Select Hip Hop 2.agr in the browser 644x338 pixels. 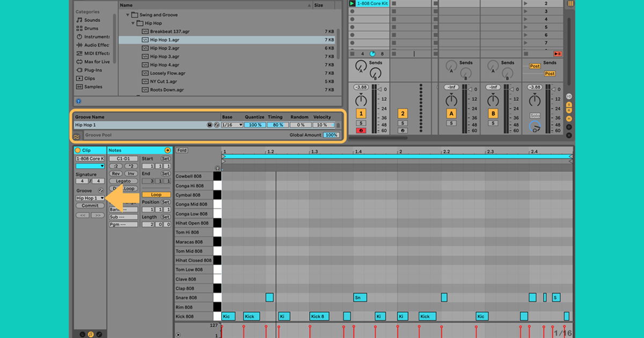pos(165,48)
